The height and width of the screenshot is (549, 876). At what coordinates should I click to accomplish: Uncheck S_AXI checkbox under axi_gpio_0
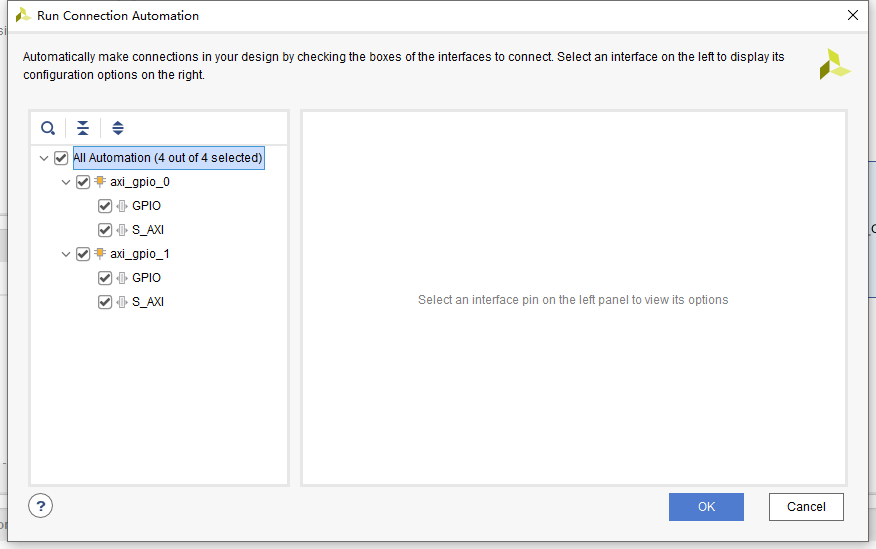(x=104, y=230)
